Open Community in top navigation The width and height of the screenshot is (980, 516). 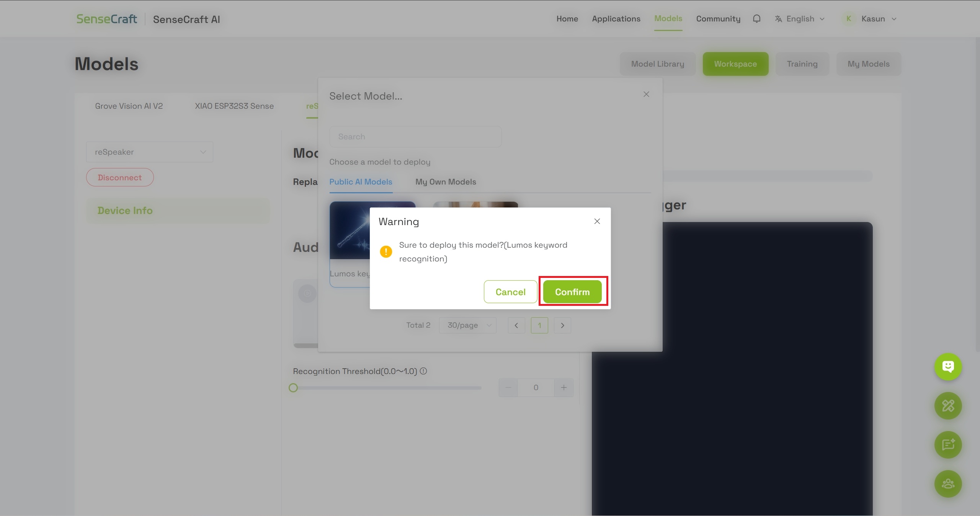pyautogui.click(x=718, y=19)
